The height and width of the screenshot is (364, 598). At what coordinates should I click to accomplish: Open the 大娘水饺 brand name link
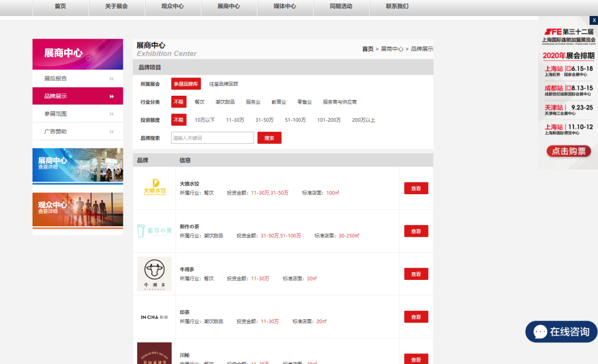(189, 184)
